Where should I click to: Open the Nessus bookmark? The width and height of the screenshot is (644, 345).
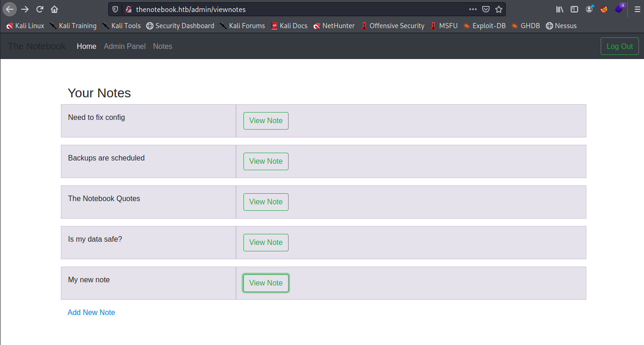pyautogui.click(x=561, y=26)
